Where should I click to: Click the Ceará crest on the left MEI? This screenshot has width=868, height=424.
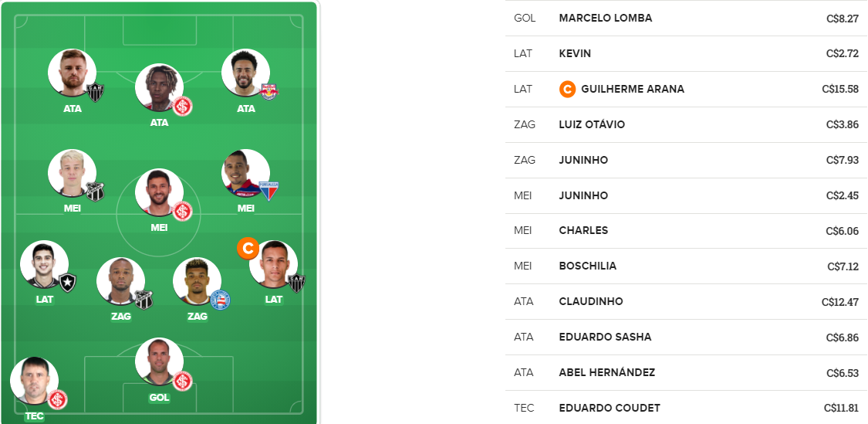point(95,192)
